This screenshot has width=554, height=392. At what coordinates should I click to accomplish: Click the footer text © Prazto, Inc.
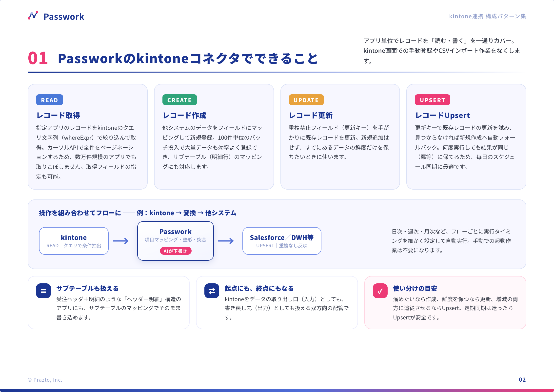coord(45,380)
